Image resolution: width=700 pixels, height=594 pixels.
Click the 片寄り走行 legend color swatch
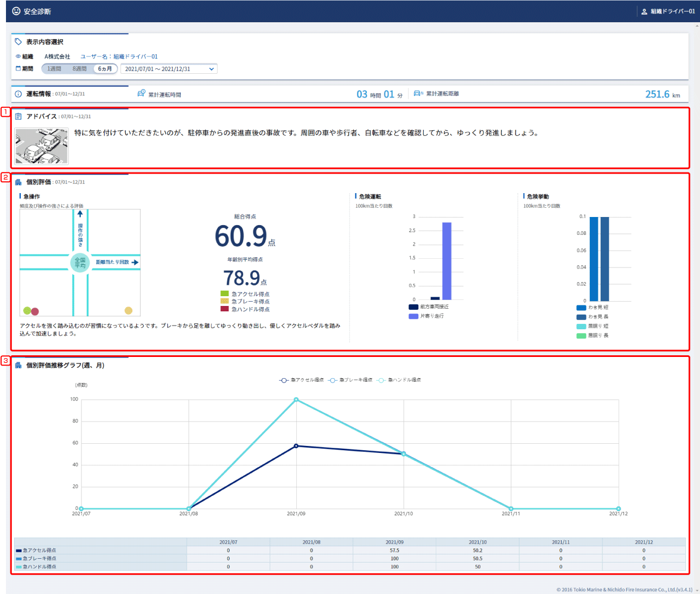pyautogui.click(x=413, y=316)
